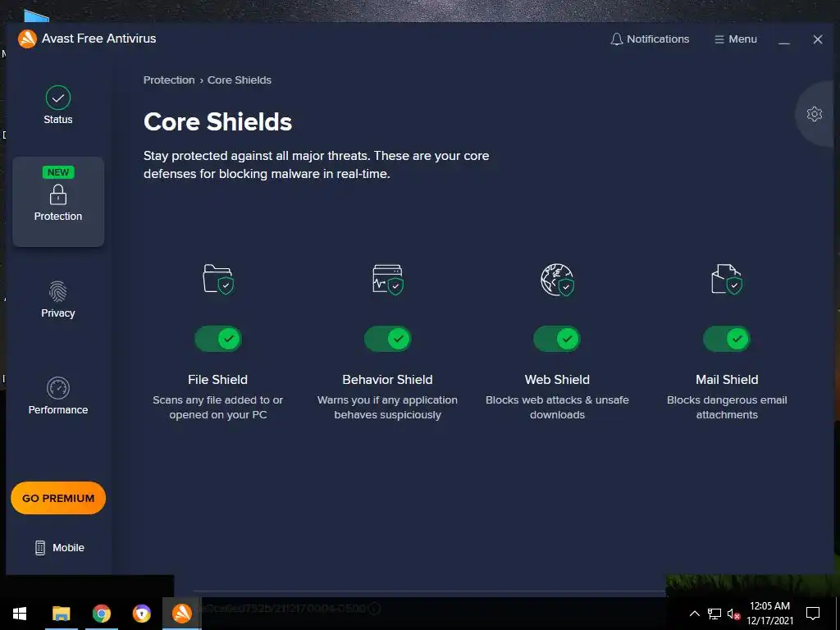Click the Core Shields breadcrumb
The image size is (840, 630).
click(x=240, y=80)
